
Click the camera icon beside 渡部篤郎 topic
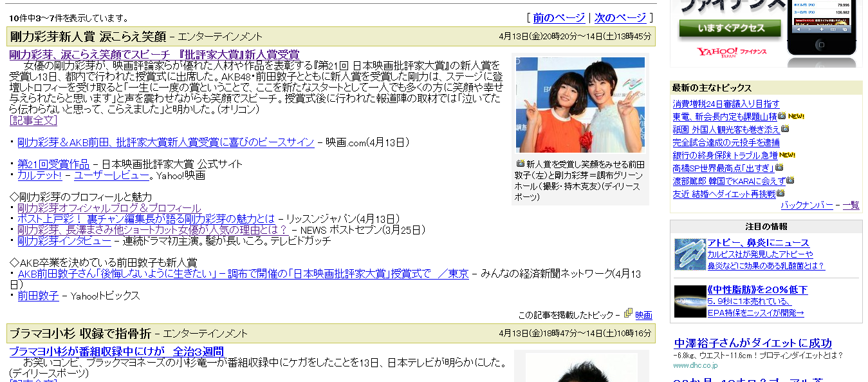[790, 180]
